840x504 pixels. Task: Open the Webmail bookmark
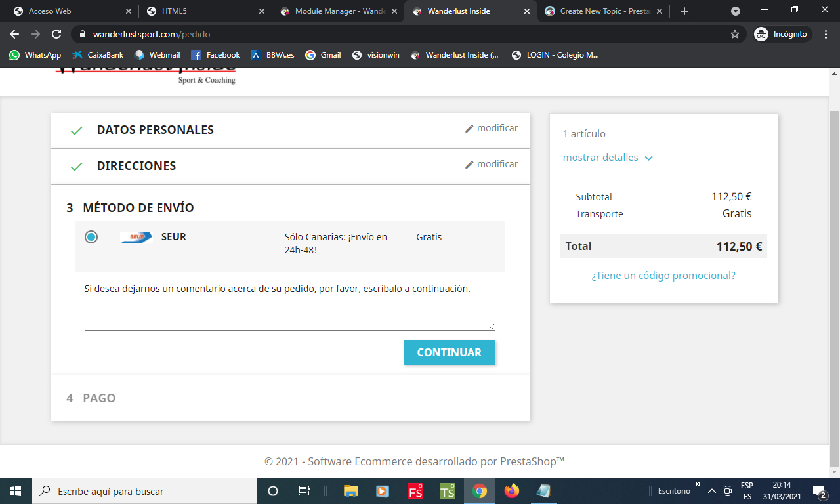tap(157, 55)
